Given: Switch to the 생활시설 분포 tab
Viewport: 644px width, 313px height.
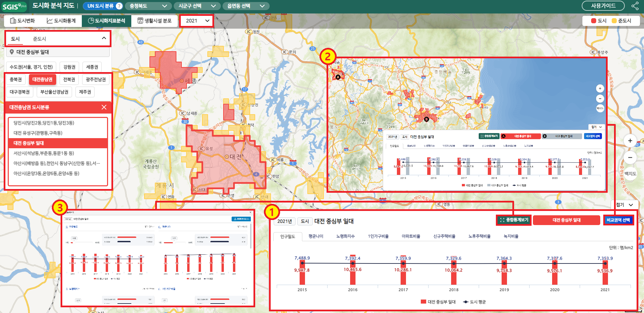Looking at the screenshot, I should tap(155, 21).
